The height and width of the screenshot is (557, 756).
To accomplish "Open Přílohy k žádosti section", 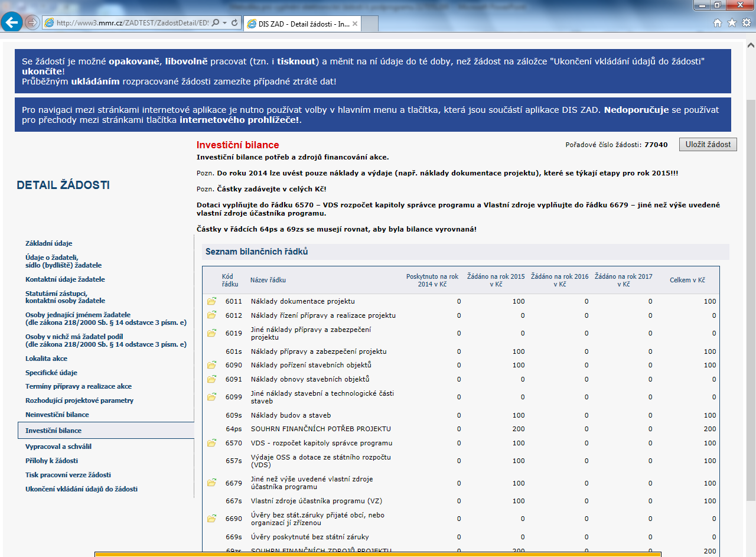I will (51, 461).
